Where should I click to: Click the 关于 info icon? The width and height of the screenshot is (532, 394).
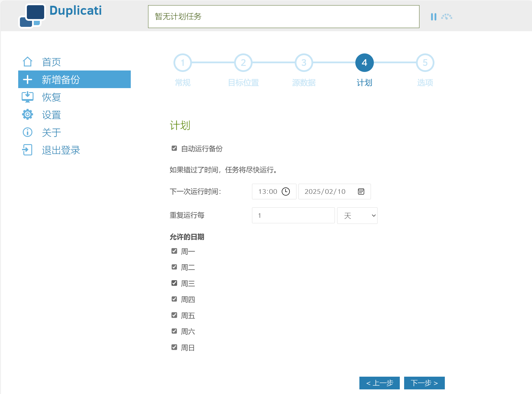click(x=27, y=132)
